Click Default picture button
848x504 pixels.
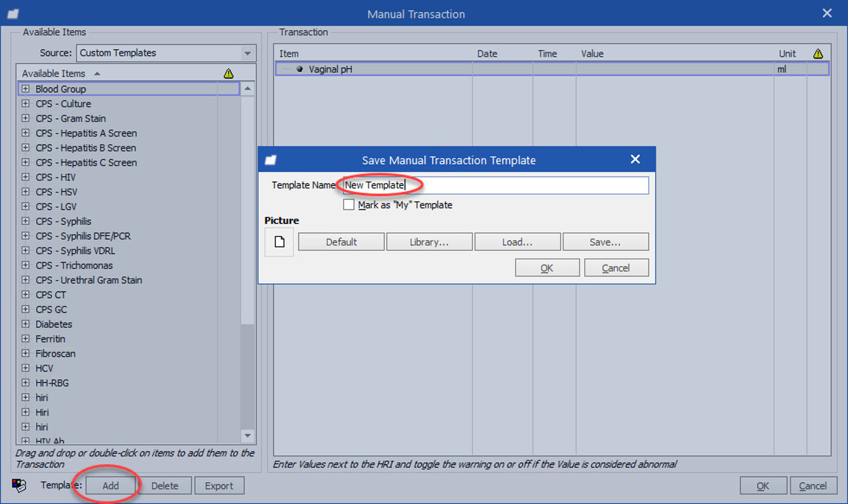pos(341,242)
